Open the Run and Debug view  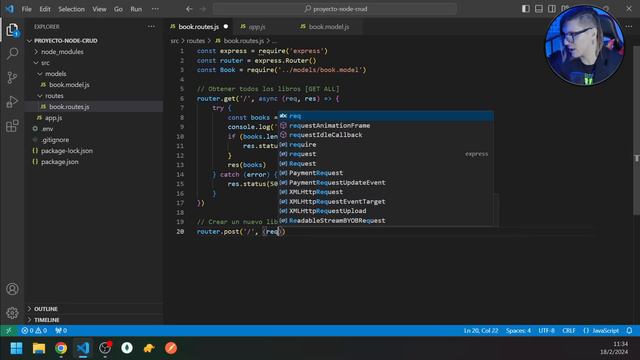(12, 102)
